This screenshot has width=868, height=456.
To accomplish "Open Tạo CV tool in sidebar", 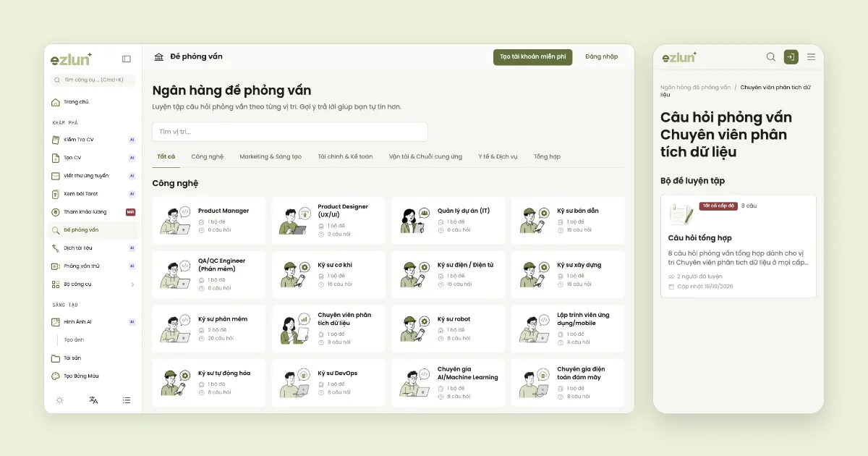I will click(x=93, y=158).
